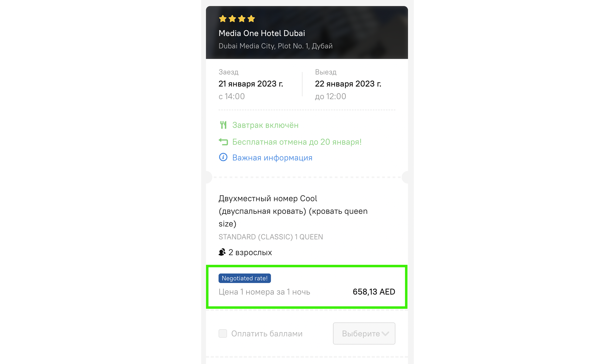Click the guests icon beside 2 взрослых
The image size is (615, 364).
[x=222, y=252]
